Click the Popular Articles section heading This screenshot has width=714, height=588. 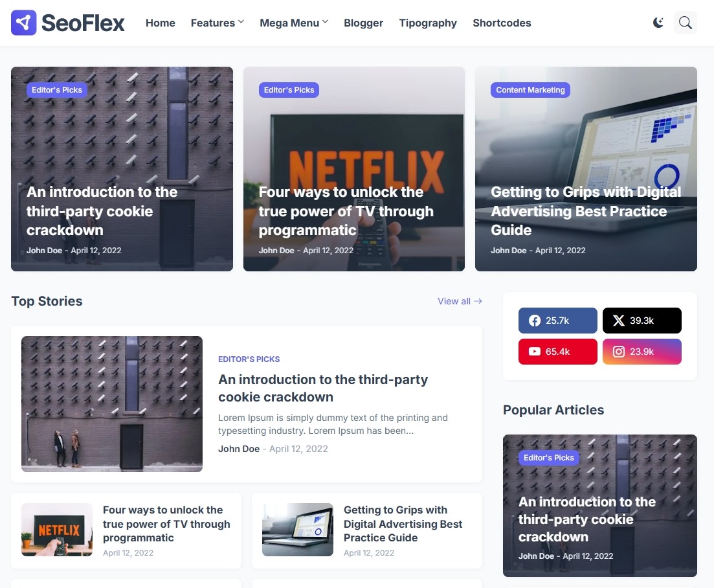click(x=553, y=410)
